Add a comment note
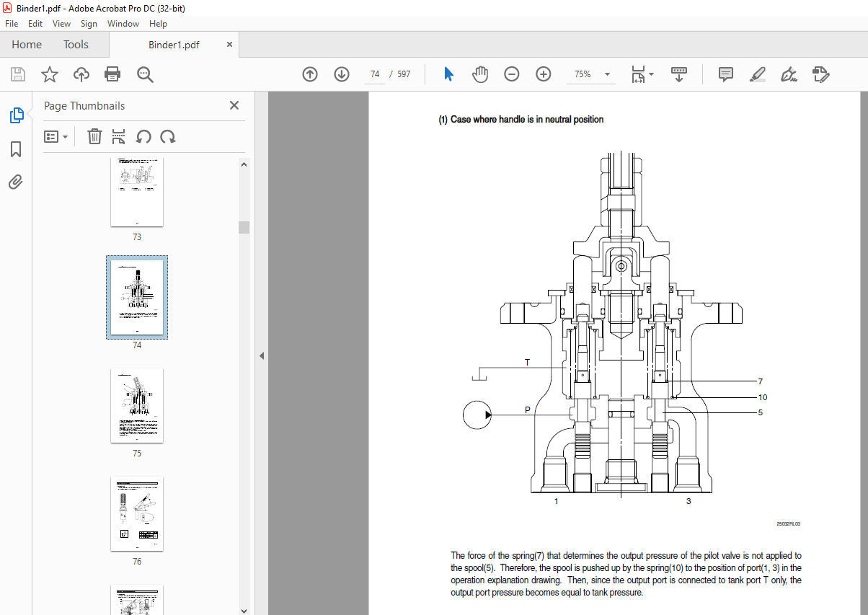 click(x=726, y=74)
